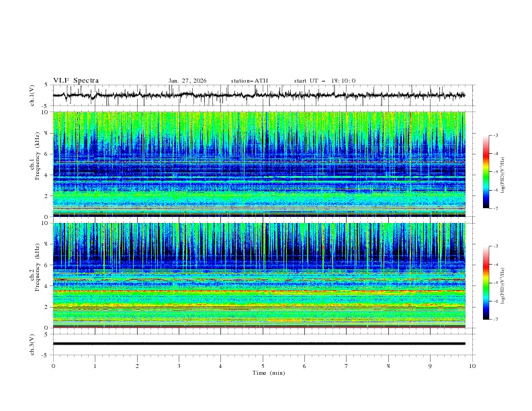Select the date text "Jan. 27, 2026"
The image size is (532, 411).
click(187, 81)
